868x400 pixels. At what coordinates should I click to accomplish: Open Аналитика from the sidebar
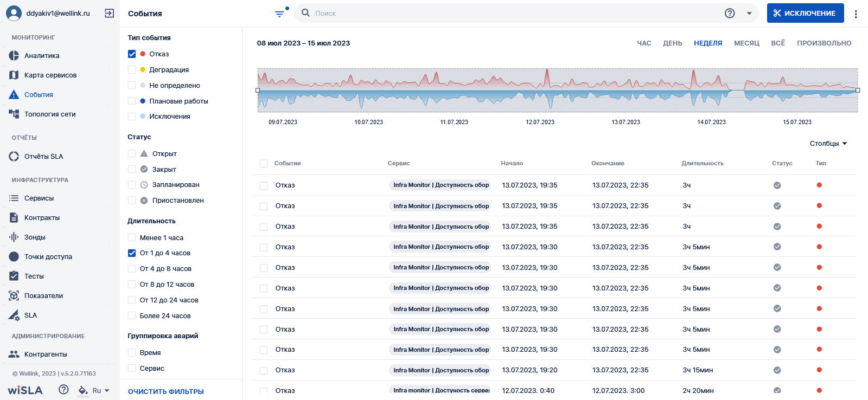tap(42, 56)
